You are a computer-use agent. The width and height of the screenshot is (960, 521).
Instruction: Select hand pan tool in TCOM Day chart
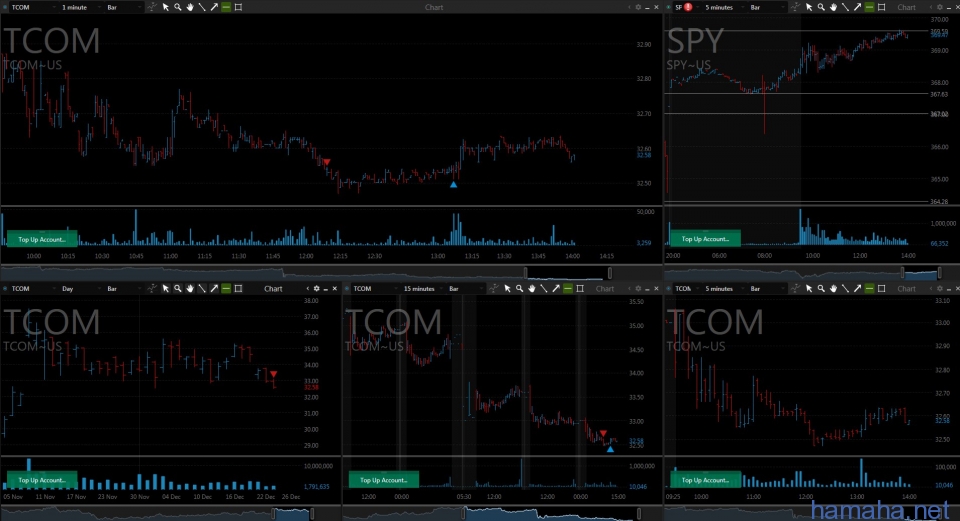pyautogui.click(x=190, y=288)
